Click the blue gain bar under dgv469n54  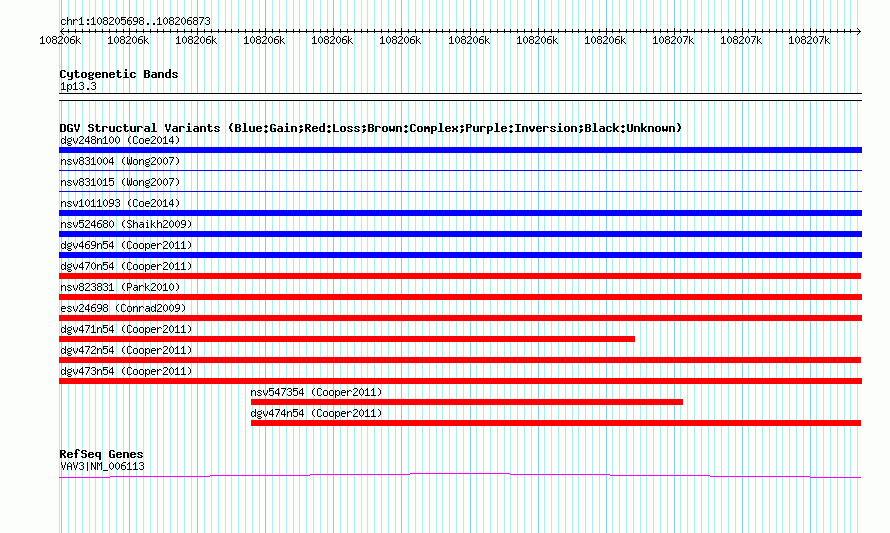point(460,255)
